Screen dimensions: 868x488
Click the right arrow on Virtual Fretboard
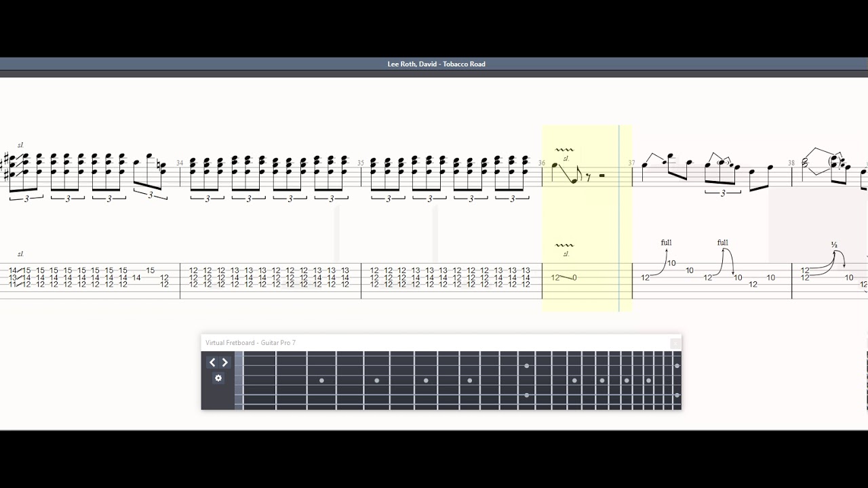click(x=225, y=363)
